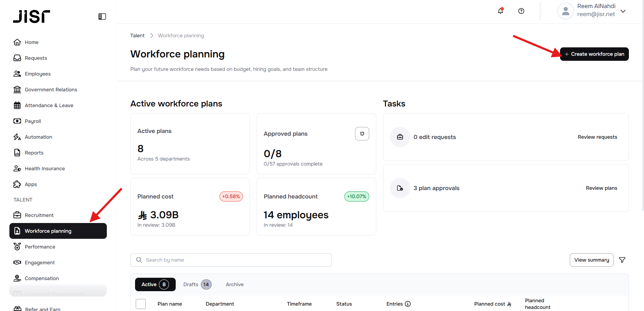Open the notifications bell
The image size is (644, 311).
500,11
